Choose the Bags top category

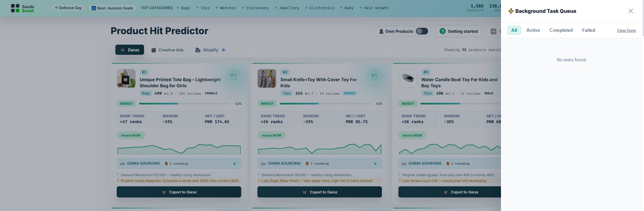tap(184, 8)
